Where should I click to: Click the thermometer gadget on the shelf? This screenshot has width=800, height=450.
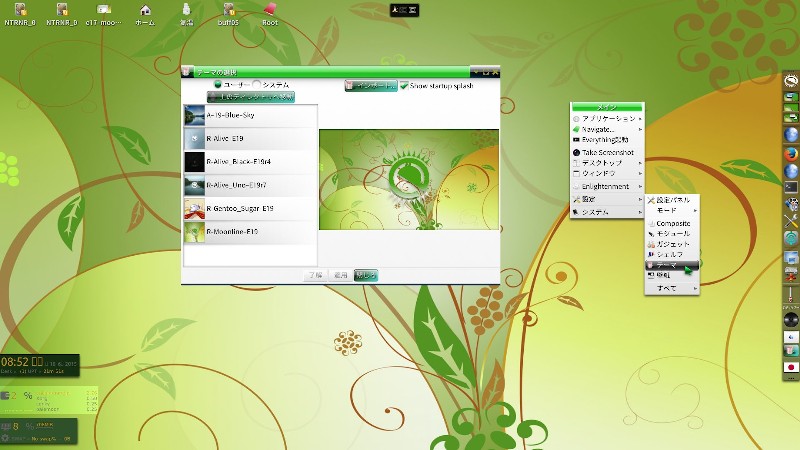tap(791, 295)
